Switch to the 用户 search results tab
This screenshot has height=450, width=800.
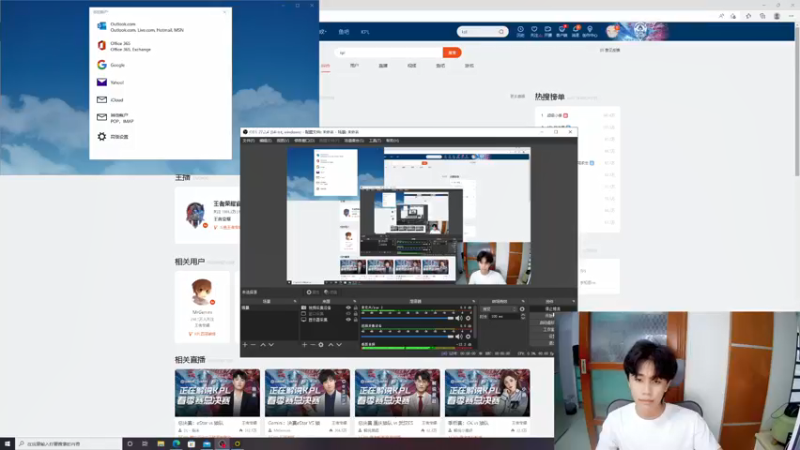point(355,65)
